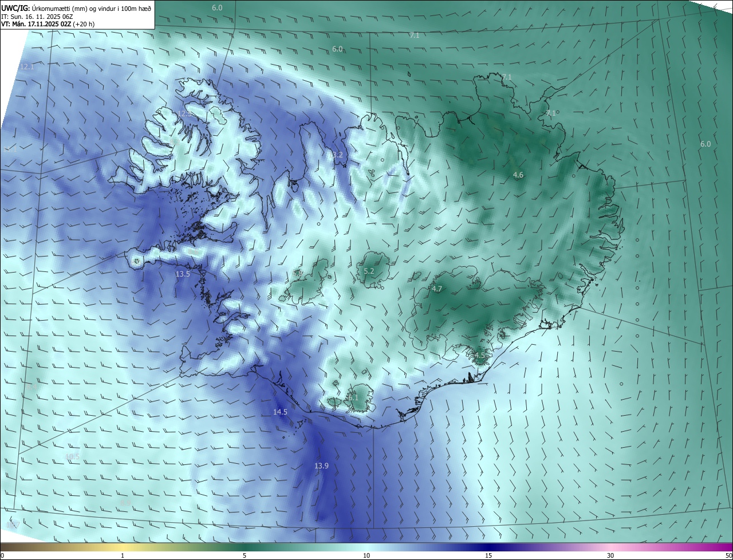The width and height of the screenshot is (733, 560).
Task: Click the 4.5 value label
Action: (x=480, y=355)
